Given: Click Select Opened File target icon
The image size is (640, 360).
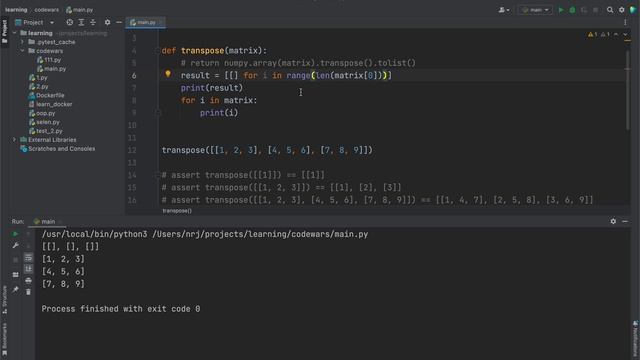Looking at the screenshot, I should pyautogui.click(x=70, y=22).
